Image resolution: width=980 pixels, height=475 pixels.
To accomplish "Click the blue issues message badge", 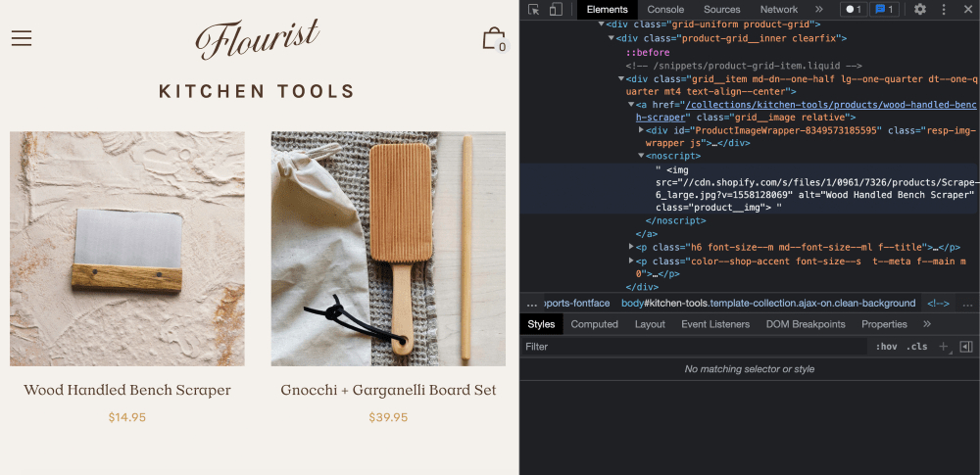I will [884, 10].
